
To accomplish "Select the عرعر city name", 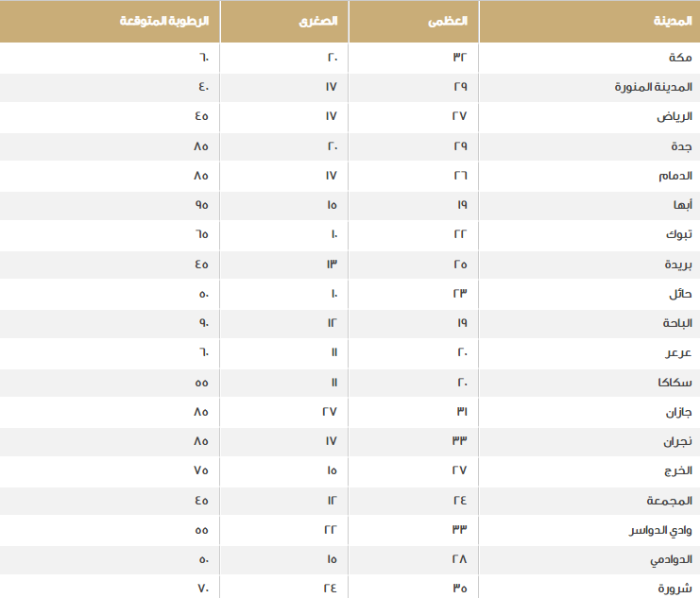I will [678, 353].
